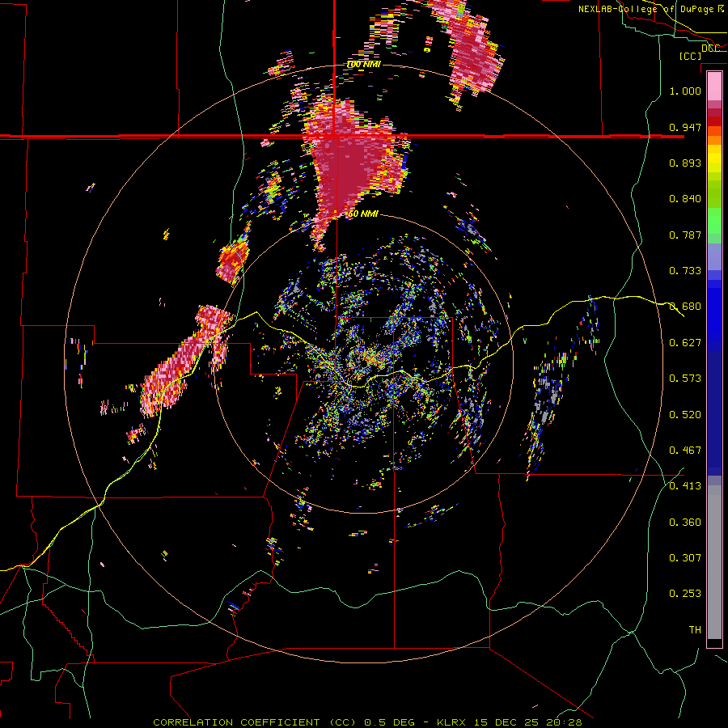Viewport: 728px width, 728px height.
Task: Click the 50 NMI range ring label
Action: click(364, 214)
